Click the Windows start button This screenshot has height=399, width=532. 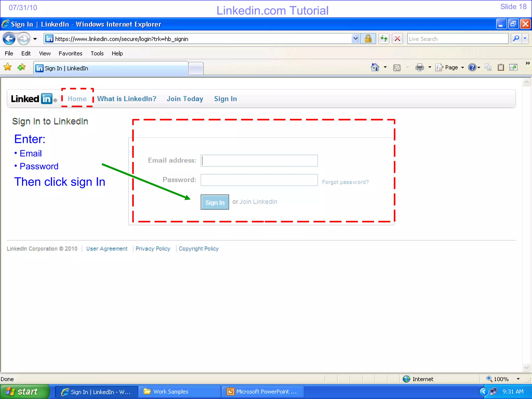[25, 392]
